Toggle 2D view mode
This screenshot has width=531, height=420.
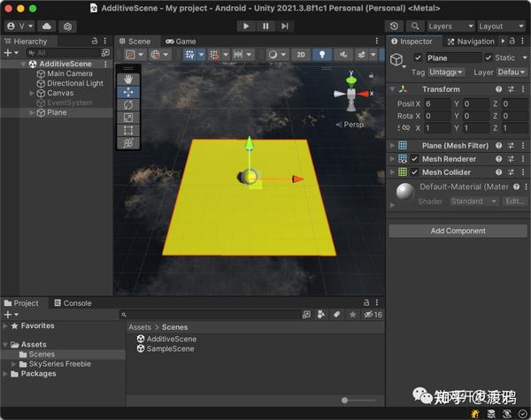point(301,55)
